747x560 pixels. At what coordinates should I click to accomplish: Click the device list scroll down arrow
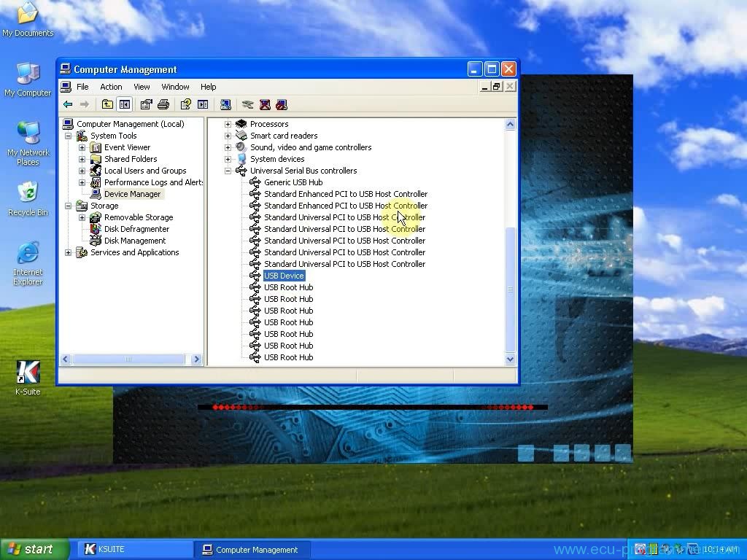coord(510,359)
